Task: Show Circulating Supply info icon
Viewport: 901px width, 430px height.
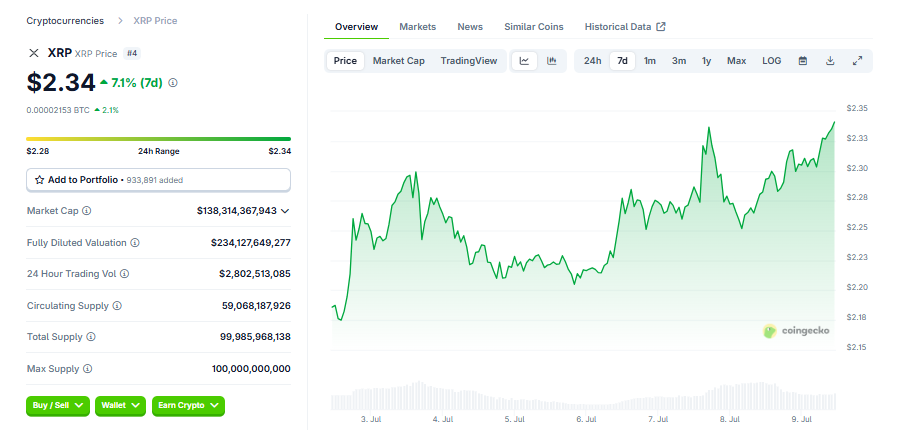Action: (x=117, y=306)
